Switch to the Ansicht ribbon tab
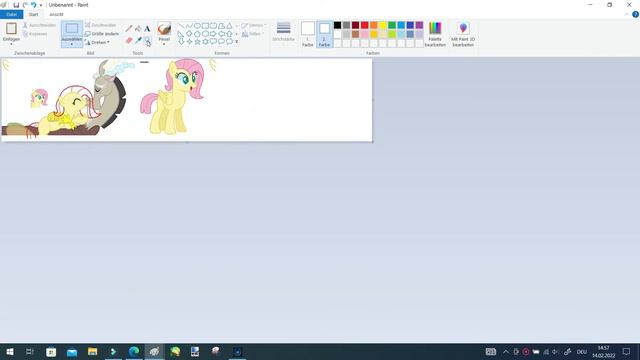Image resolution: width=640 pixels, height=360 pixels. (56, 14)
